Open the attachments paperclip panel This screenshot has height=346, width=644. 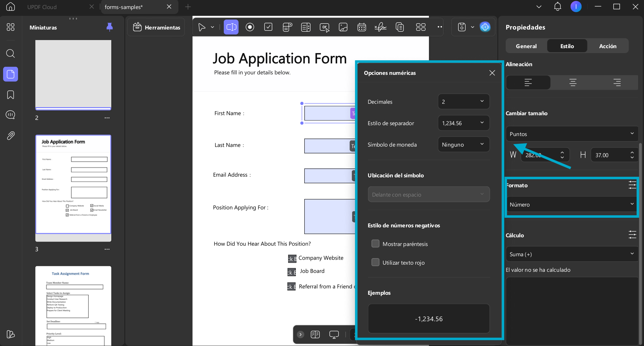tap(11, 135)
